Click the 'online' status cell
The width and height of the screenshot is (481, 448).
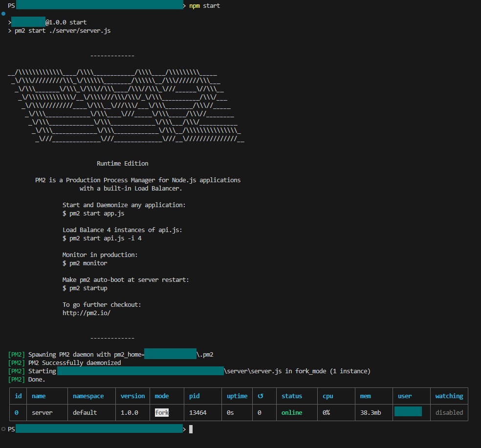tap(292, 413)
